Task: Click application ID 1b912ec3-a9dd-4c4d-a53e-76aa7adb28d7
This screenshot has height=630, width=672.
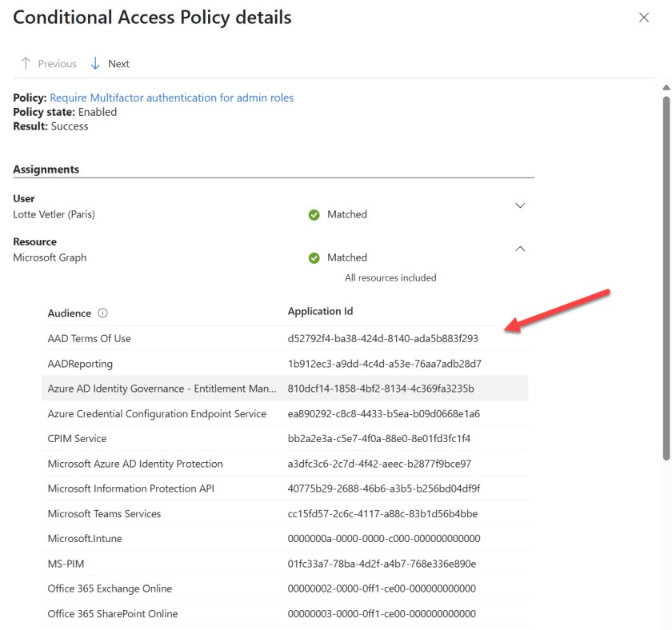Action: point(385,364)
